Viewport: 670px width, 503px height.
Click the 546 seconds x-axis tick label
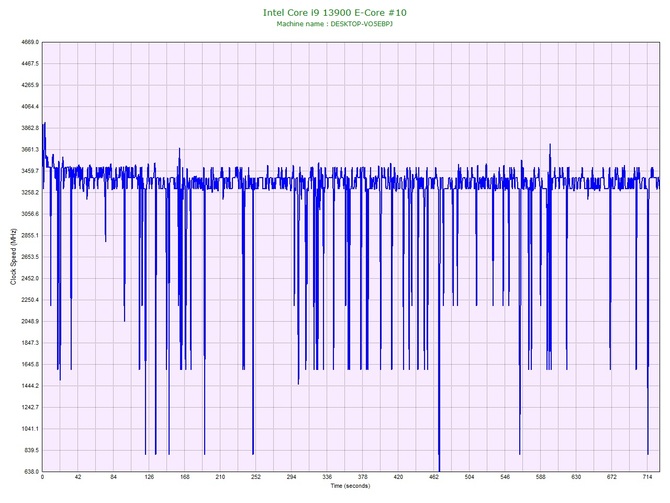point(505,477)
